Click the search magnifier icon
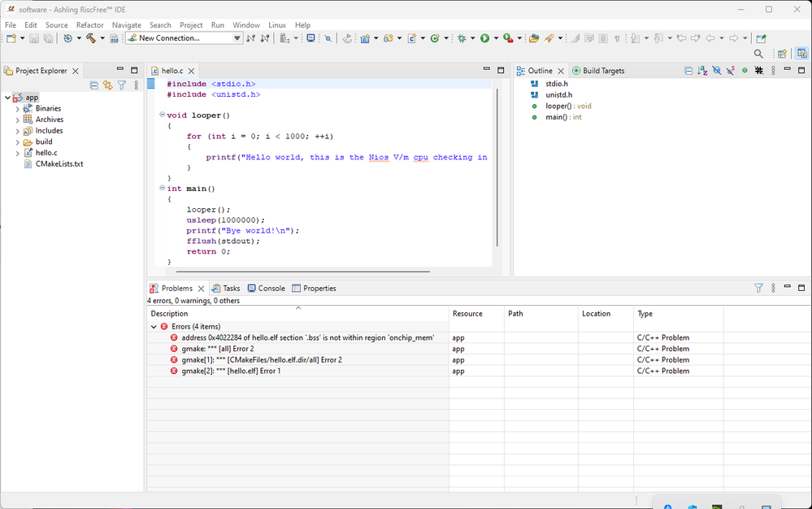Screen dimensions: 812x509 tap(758, 54)
